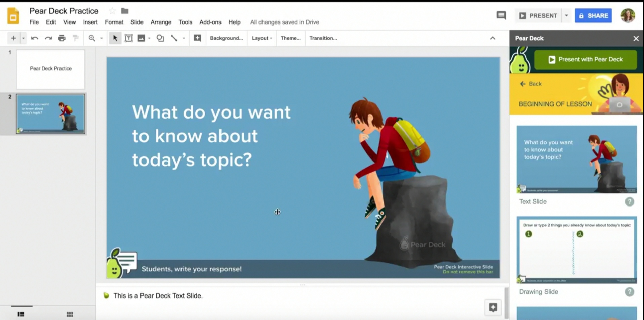Switch to filmstrip view
The width and height of the screenshot is (644, 320).
tap(21, 314)
